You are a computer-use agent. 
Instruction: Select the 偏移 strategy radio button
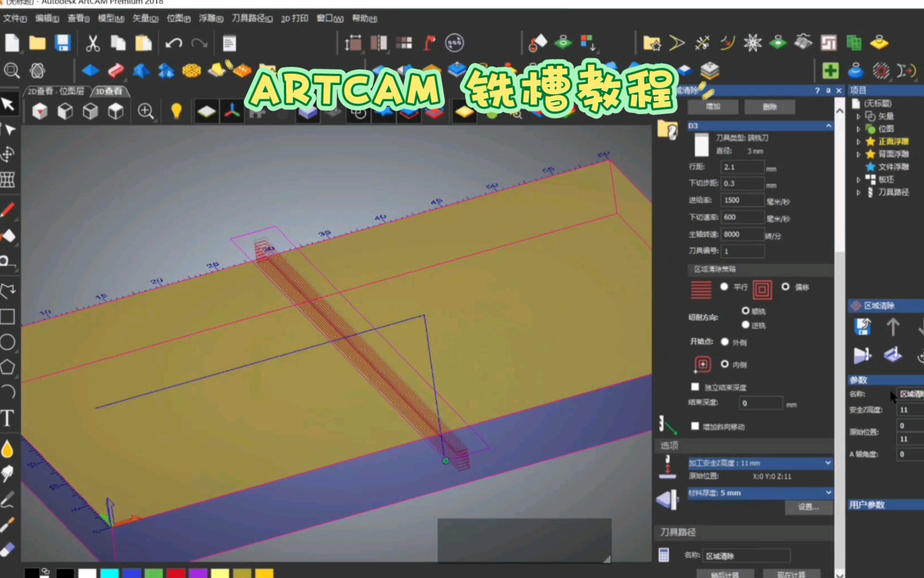(x=786, y=287)
